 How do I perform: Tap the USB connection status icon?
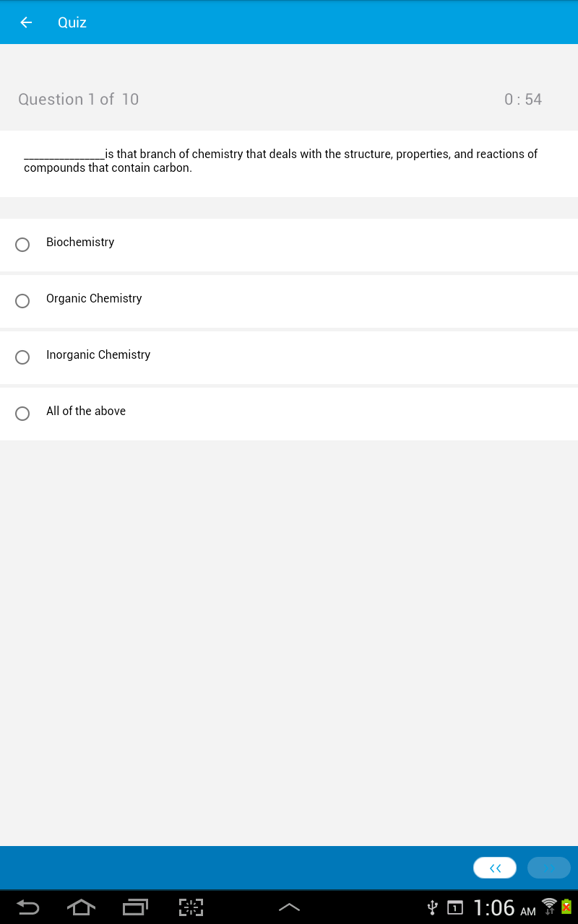[432, 907]
